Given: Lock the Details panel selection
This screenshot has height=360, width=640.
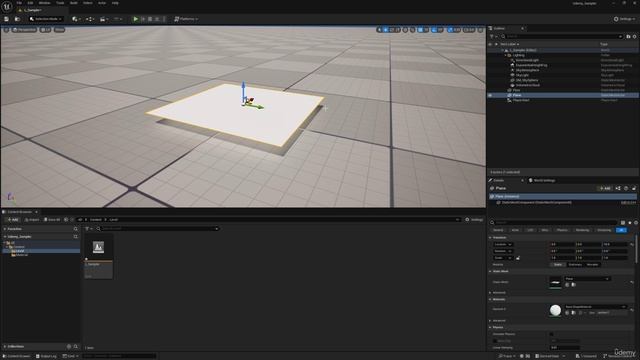Looking at the screenshot, I should (x=634, y=188).
